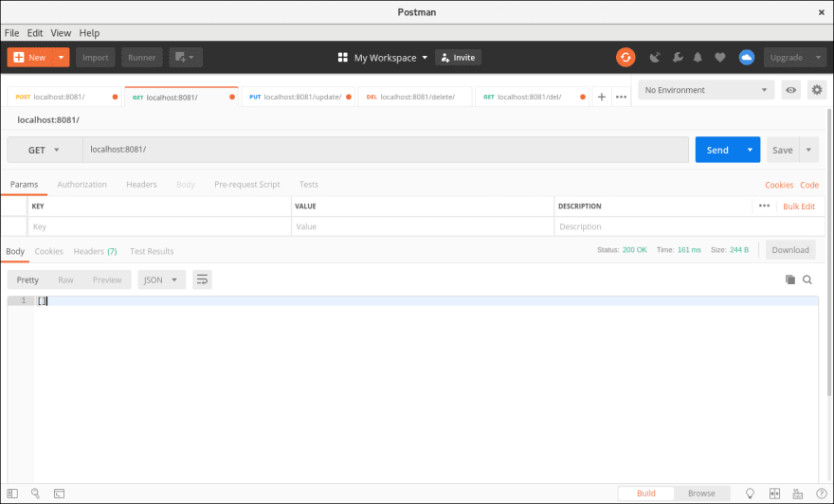Open the notifications bell icon
Screen dimensions: 834x504
click(x=698, y=58)
